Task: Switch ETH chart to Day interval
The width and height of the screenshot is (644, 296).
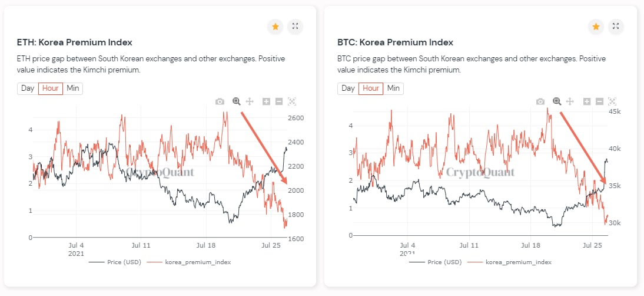Action: click(x=28, y=88)
